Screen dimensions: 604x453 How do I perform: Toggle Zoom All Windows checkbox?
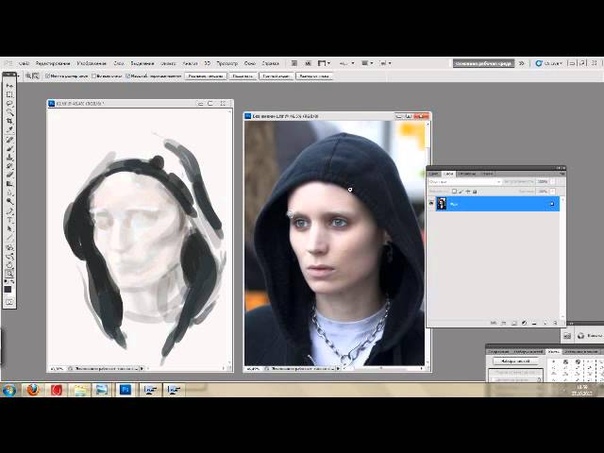click(93, 76)
